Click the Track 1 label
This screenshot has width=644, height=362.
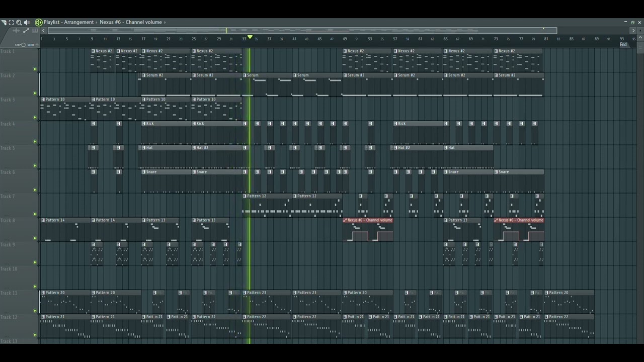pyautogui.click(x=8, y=51)
